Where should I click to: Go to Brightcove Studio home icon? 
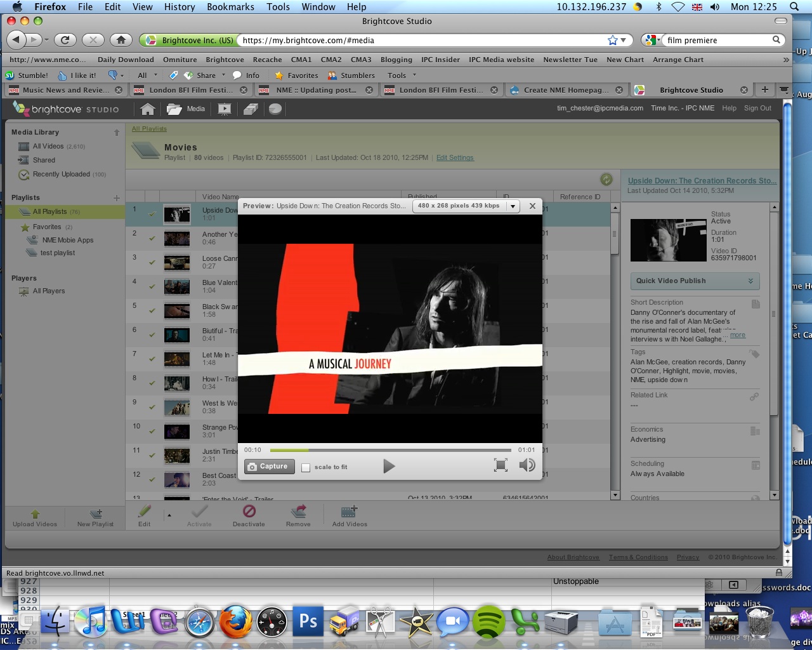coord(148,109)
